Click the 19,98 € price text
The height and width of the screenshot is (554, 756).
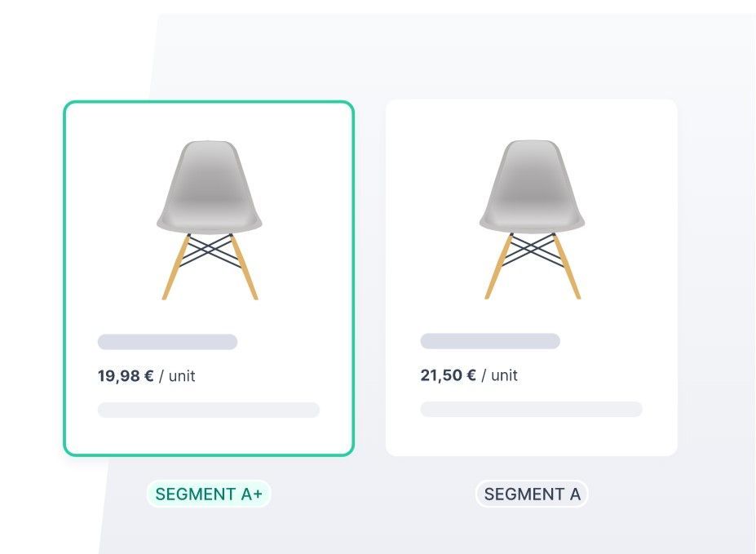[126, 375]
